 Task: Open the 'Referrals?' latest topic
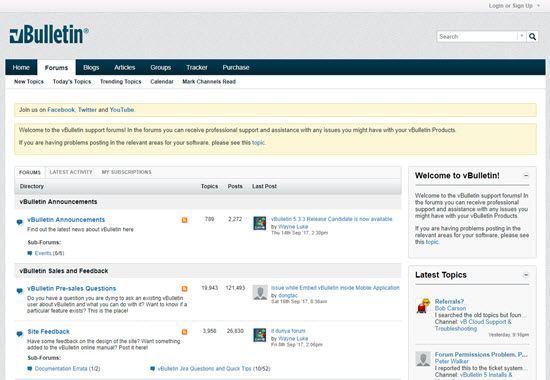pyautogui.click(x=449, y=301)
